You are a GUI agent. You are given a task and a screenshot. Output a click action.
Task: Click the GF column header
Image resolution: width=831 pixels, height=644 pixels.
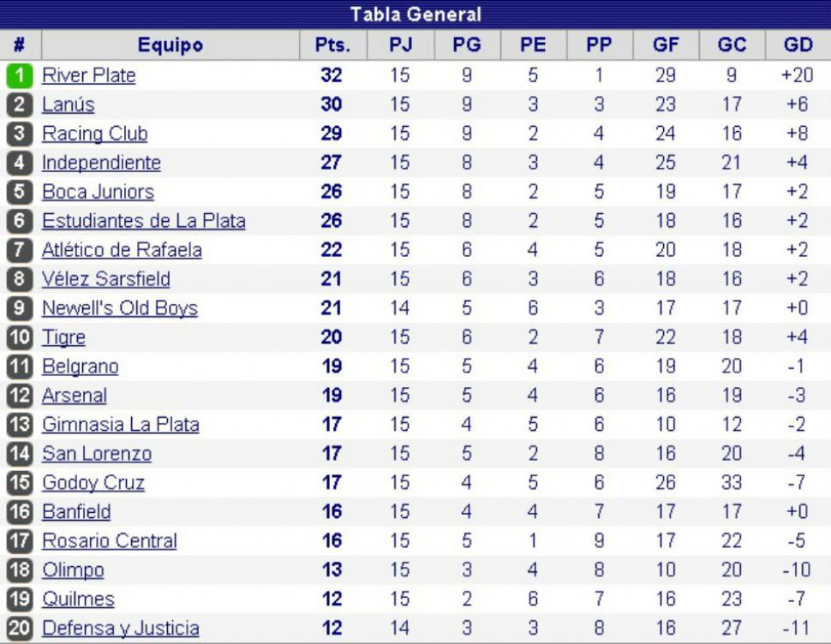[x=666, y=45]
